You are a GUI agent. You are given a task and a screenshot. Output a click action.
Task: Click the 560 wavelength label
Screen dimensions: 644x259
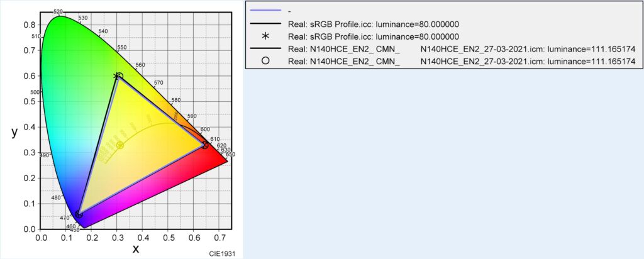[140, 65]
